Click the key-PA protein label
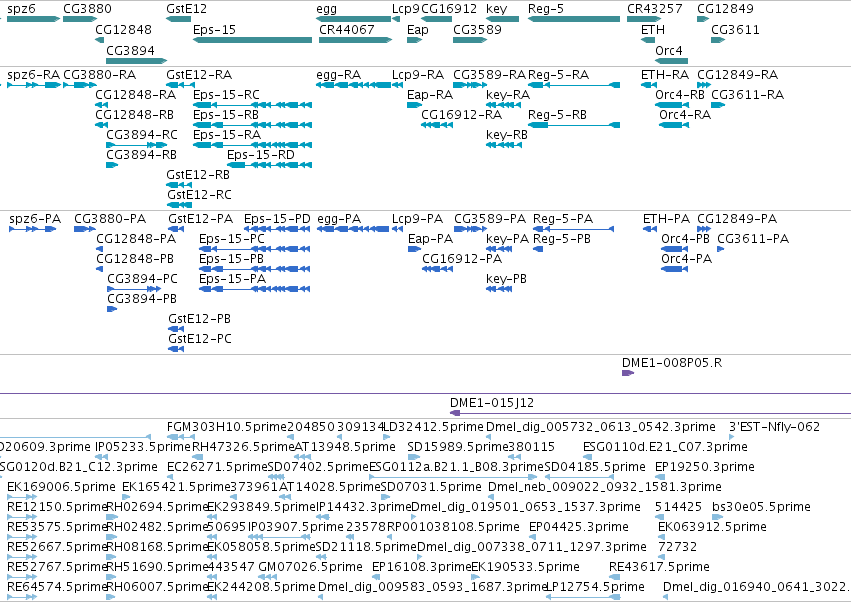Screen dimensions: 851x602 (x=507, y=239)
